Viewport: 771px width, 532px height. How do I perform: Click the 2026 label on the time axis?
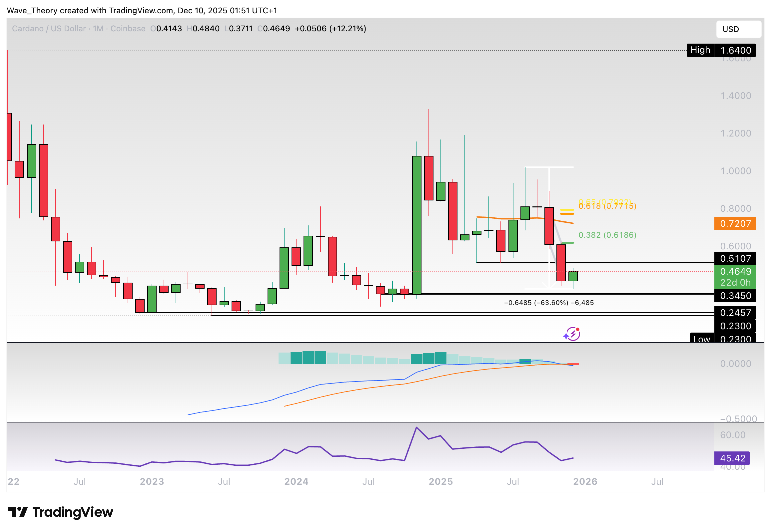585,481
